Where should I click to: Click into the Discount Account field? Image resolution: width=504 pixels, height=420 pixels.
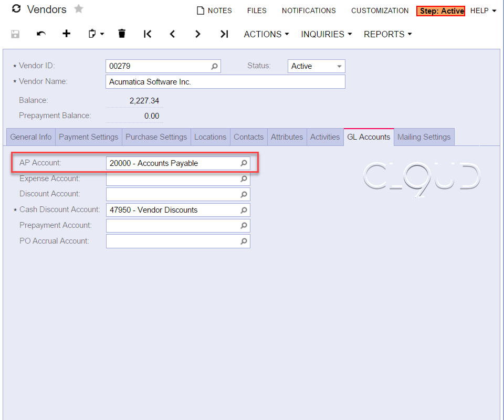pyautogui.click(x=178, y=194)
